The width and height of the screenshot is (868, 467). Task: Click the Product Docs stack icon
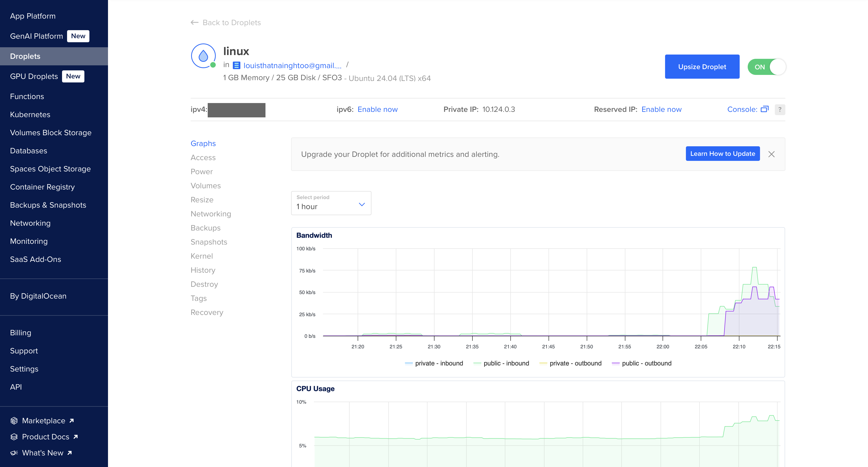[x=14, y=437]
